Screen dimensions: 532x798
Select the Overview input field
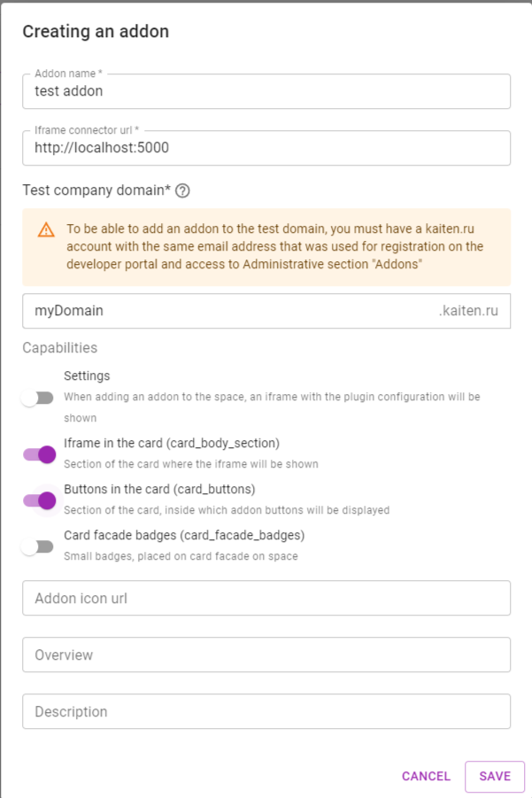point(266,655)
